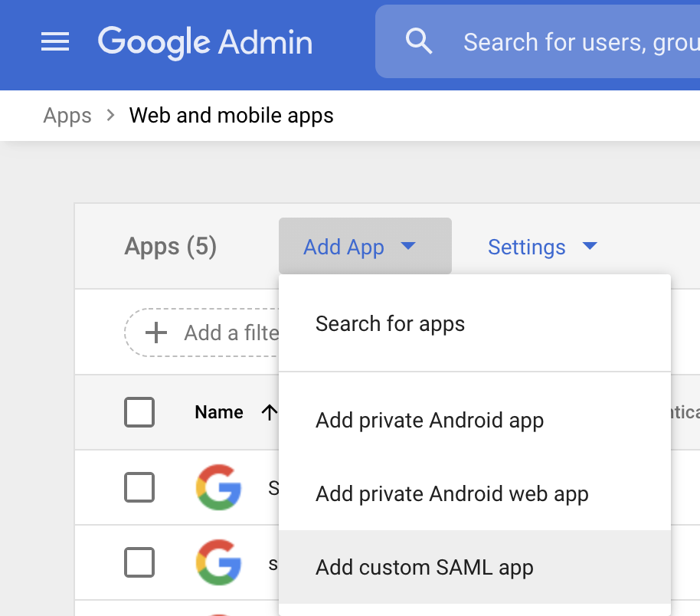The image size is (700, 616).
Task: Click the Add App dropdown arrow
Action: (408, 246)
